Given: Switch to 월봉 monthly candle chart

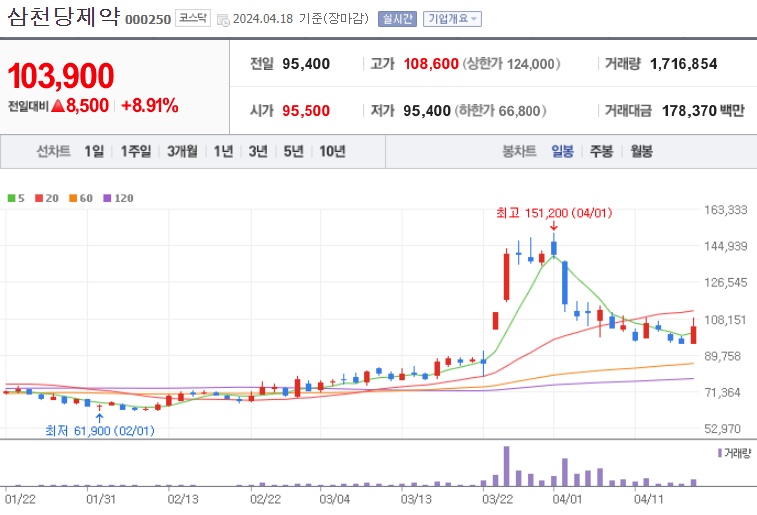Looking at the screenshot, I should coord(642,152).
